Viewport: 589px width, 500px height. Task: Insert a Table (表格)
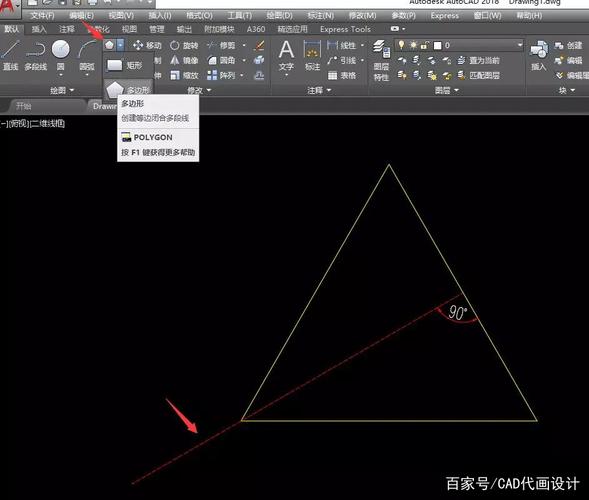(x=341, y=76)
